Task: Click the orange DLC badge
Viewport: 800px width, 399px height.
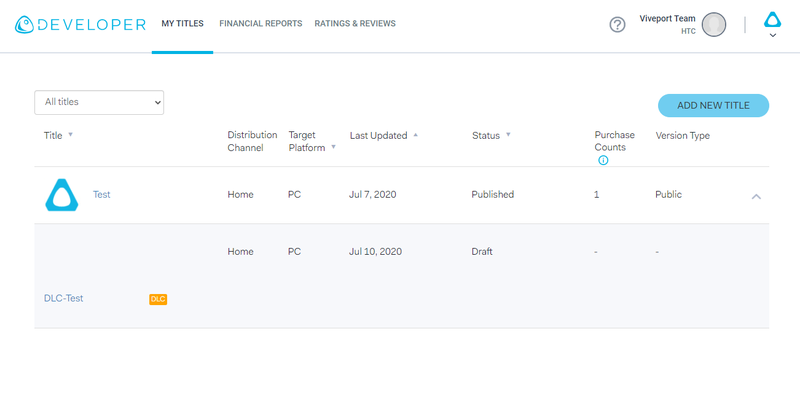Action: pyautogui.click(x=158, y=300)
